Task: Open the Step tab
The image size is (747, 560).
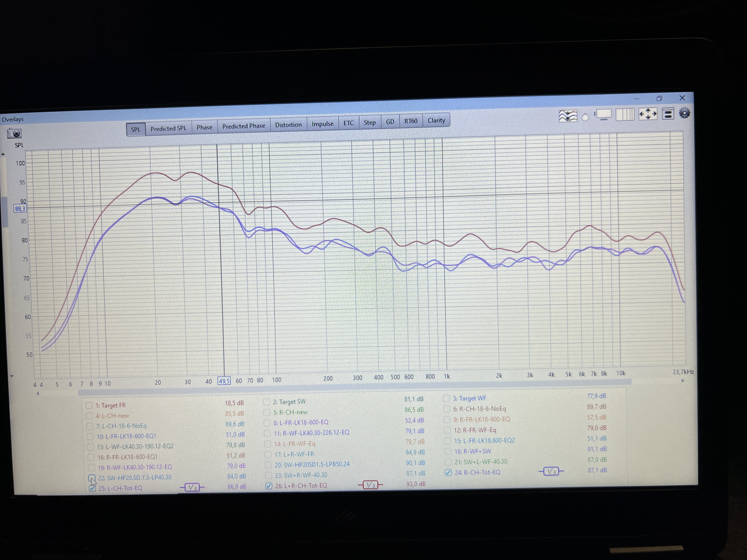Action: point(369,122)
